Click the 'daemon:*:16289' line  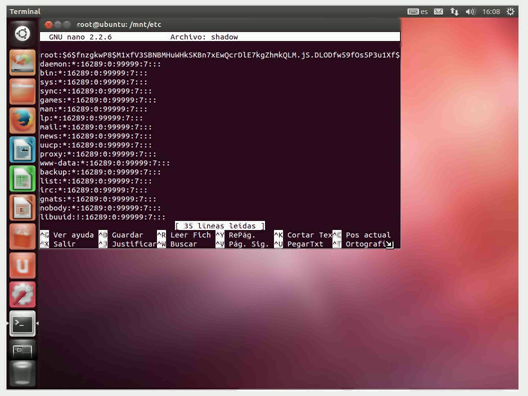tap(100, 64)
